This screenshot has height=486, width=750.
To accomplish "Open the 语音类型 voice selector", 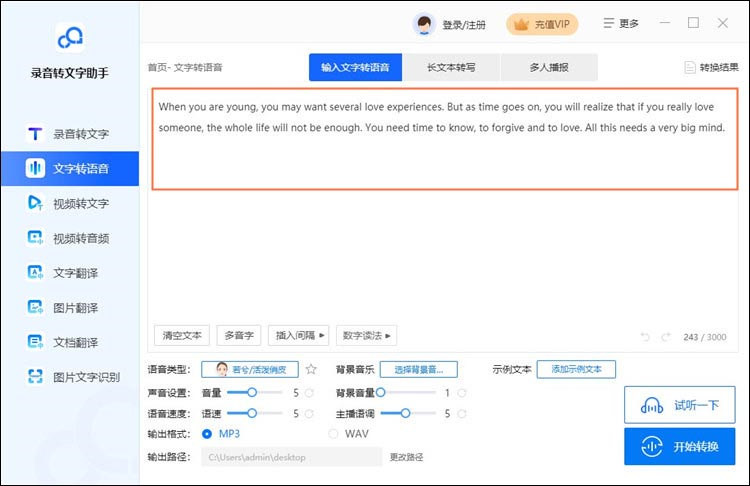I will coord(250,369).
